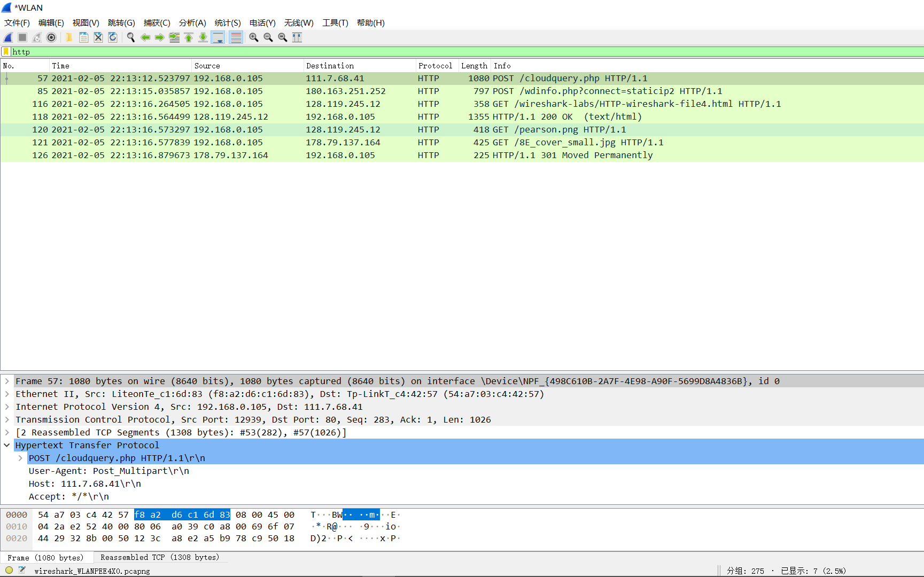Sort by the Source column header
Image resolution: width=924 pixels, height=577 pixels.
tap(248, 66)
